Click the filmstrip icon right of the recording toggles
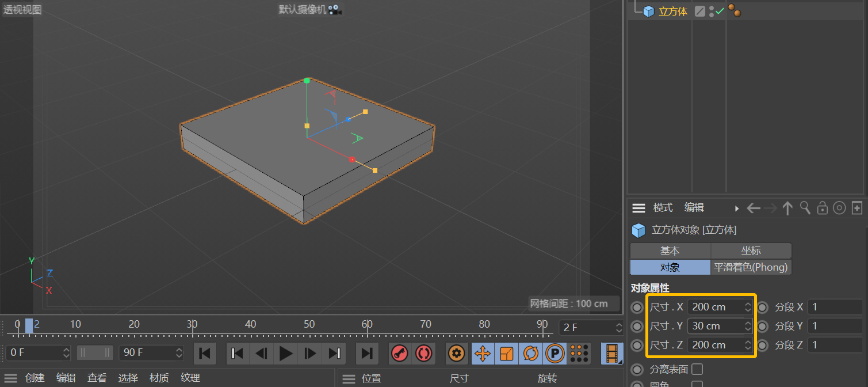The image size is (868, 387). [613, 353]
